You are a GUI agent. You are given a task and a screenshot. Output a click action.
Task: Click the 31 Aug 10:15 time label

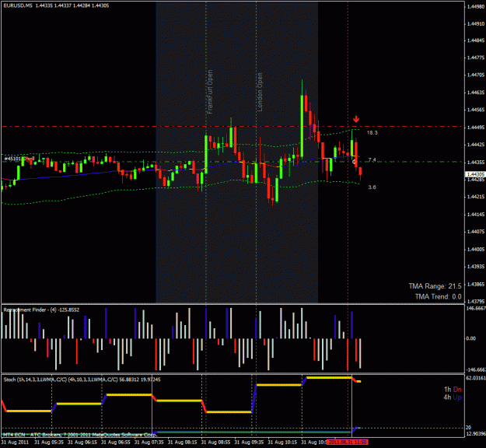[x=283, y=443]
